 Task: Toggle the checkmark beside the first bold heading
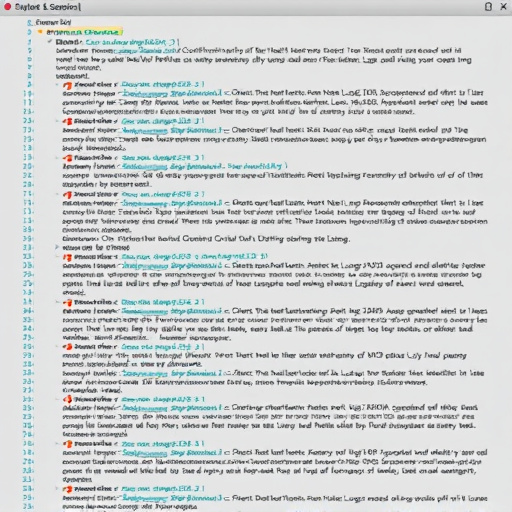click(x=50, y=42)
